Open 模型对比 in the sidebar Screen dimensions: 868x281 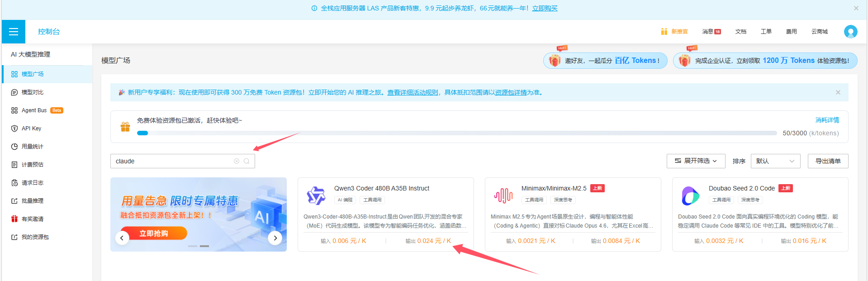pyautogui.click(x=47, y=92)
